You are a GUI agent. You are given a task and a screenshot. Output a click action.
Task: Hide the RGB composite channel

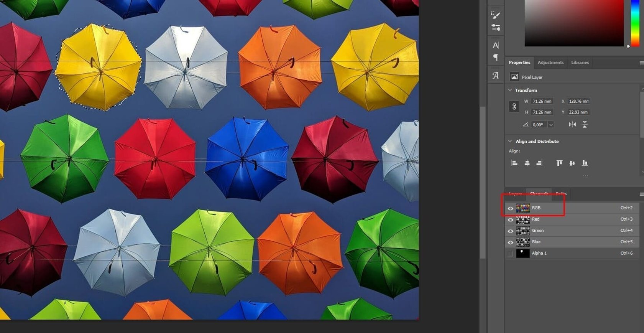[x=510, y=208]
